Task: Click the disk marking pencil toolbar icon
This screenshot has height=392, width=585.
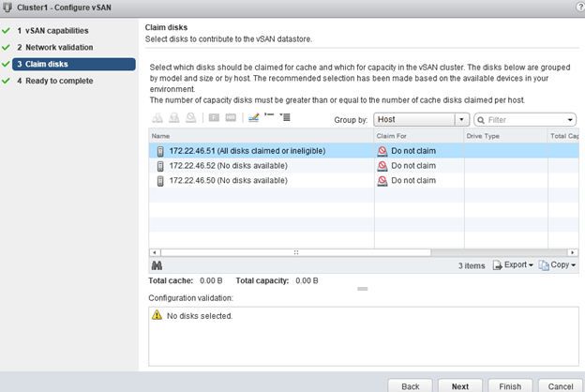Action: point(250,118)
